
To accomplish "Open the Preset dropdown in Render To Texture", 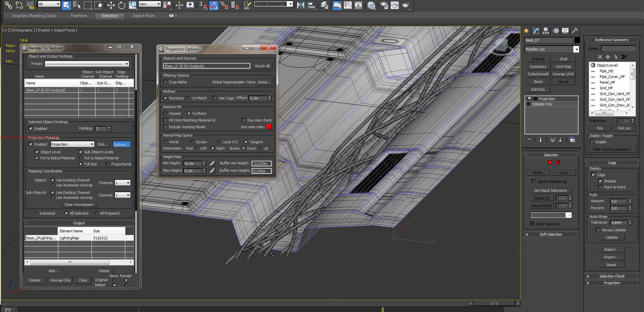I will coord(87,64).
